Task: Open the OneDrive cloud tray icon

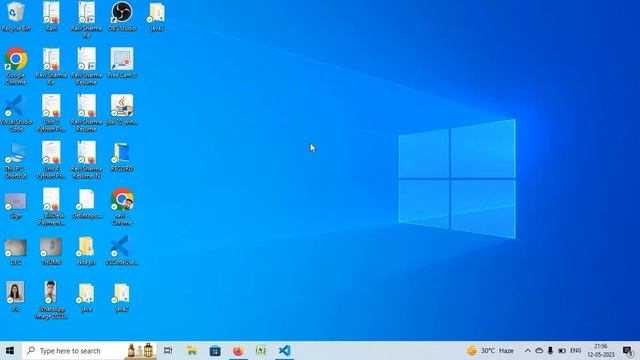Action: (539, 351)
